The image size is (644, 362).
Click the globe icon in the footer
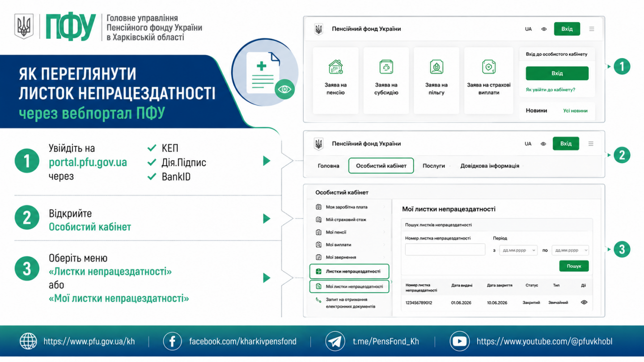[29, 341]
